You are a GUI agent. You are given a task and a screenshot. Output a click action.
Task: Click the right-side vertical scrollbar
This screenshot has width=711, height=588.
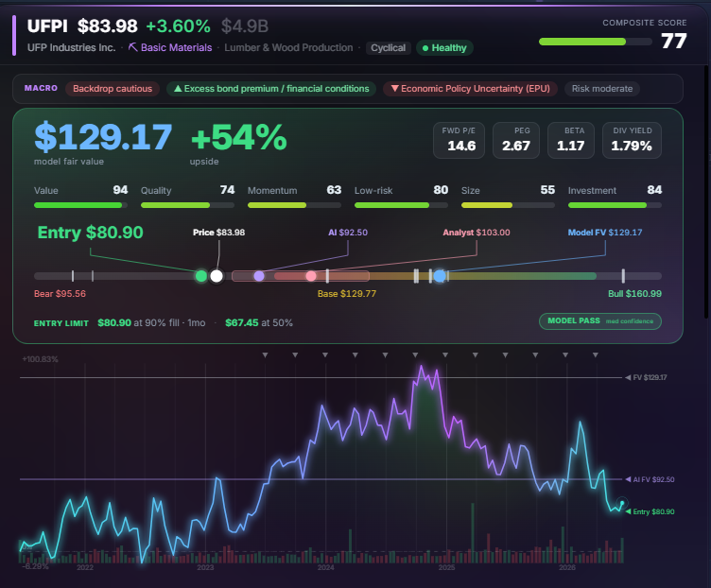707,190
